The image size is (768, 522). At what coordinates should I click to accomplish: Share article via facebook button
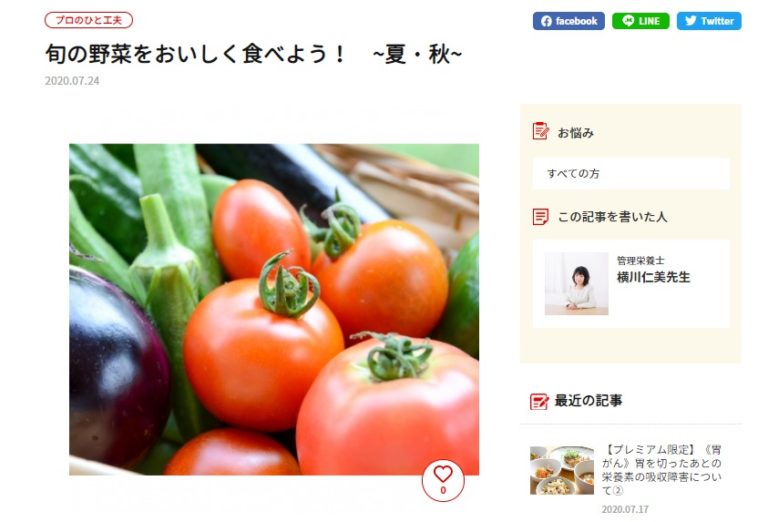click(x=569, y=21)
